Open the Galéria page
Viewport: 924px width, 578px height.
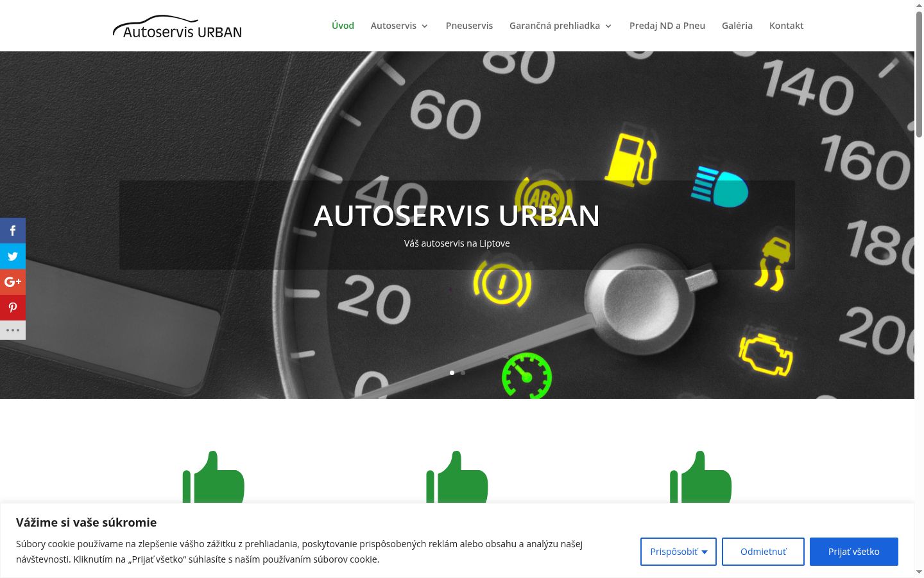pos(737,26)
